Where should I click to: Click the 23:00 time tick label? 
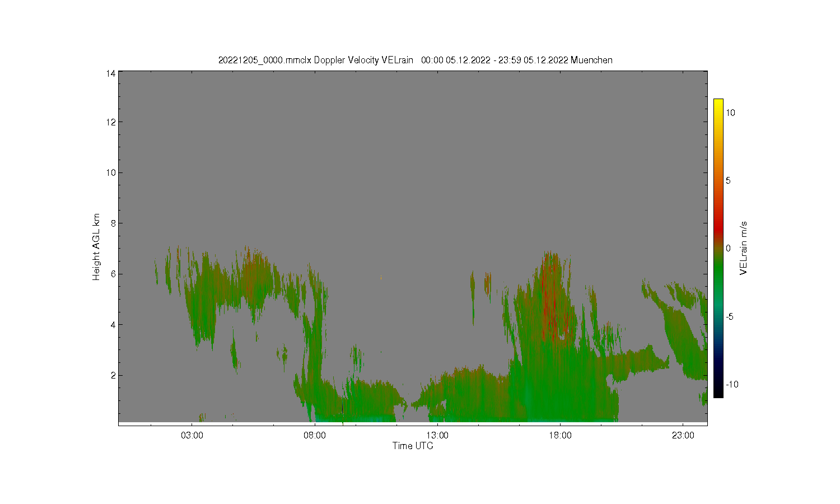tap(683, 435)
